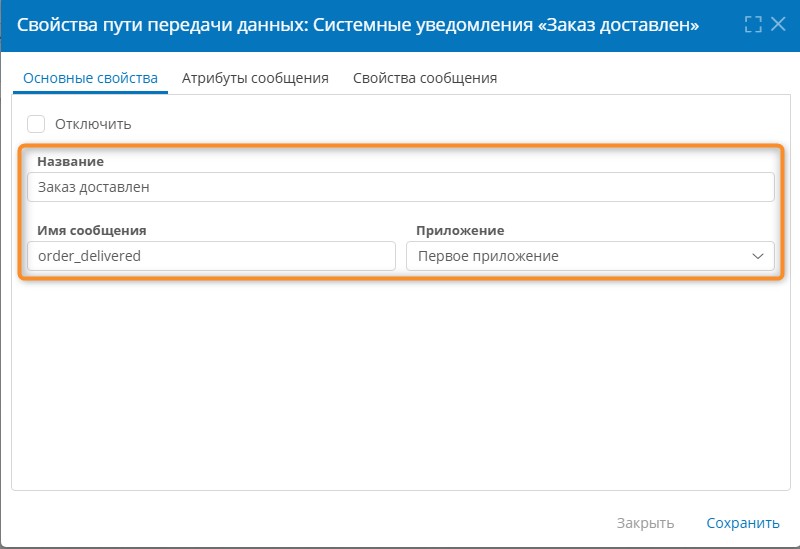Click empty area of the properties panel
Image resolution: width=800 pixels, height=549 pixels.
click(x=400, y=390)
